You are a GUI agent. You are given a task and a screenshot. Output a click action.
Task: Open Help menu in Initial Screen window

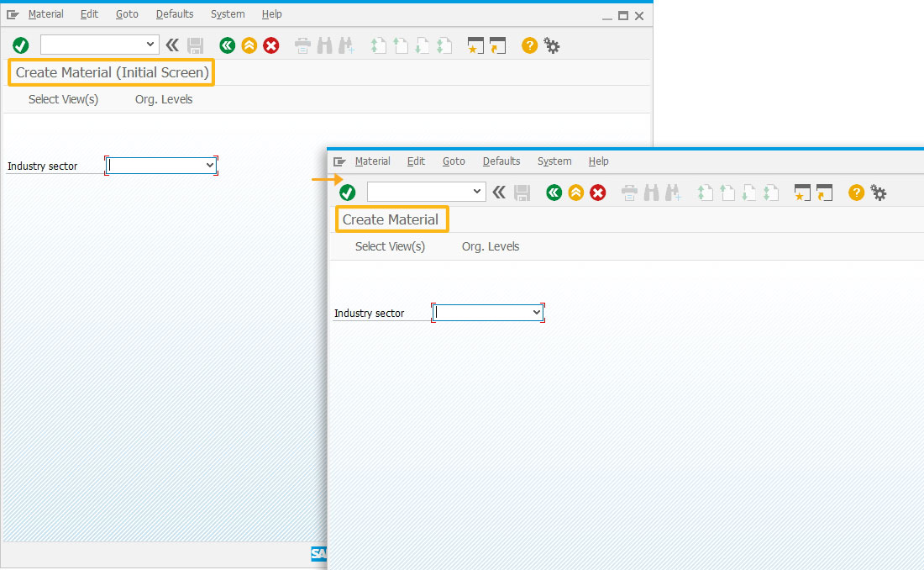click(x=271, y=14)
